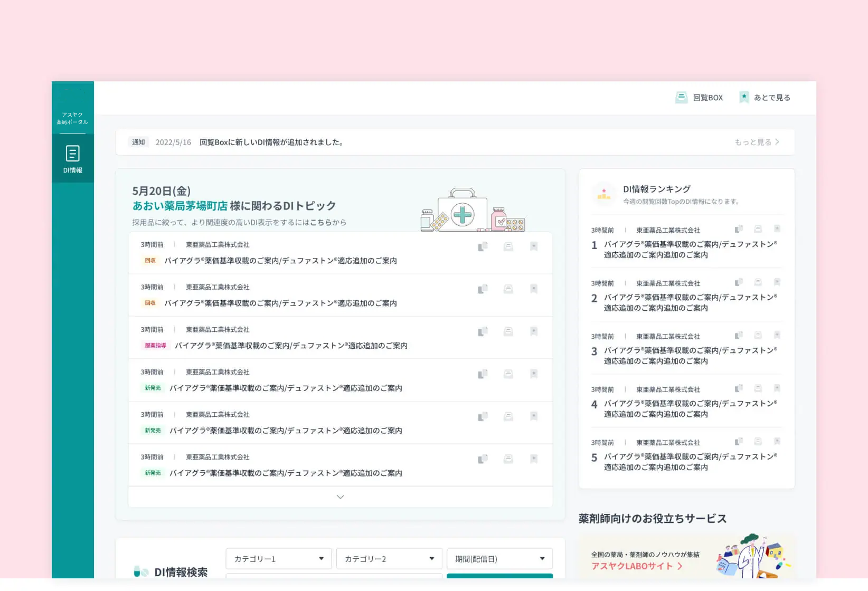868x591 pixels.
Task: Click copy icon on ranking item 1
Action: coord(739,229)
